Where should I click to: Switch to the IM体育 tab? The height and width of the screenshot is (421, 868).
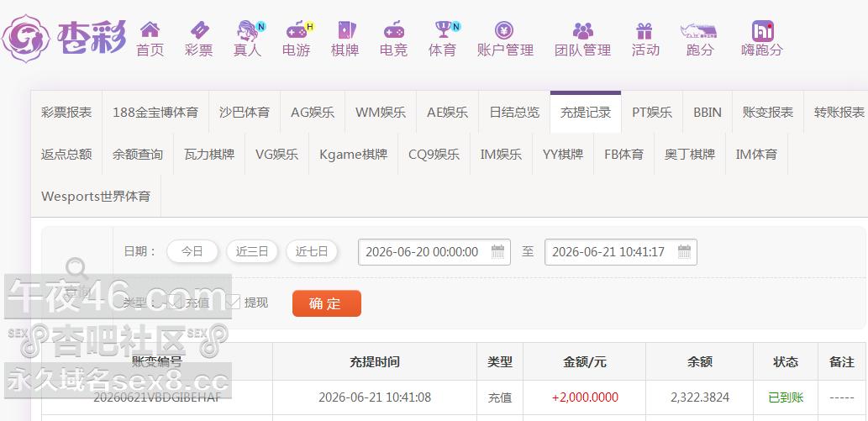[x=757, y=154]
